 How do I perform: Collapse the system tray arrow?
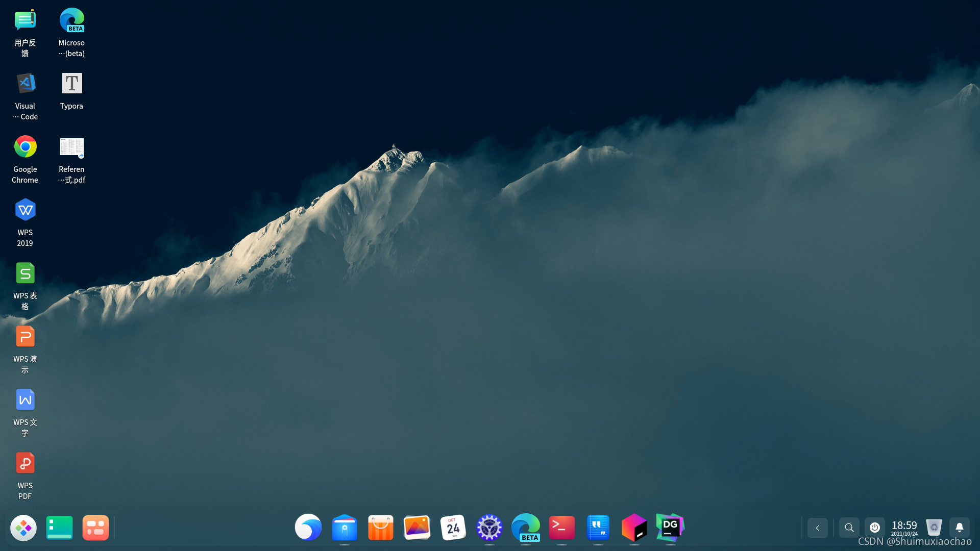pyautogui.click(x=818, y=528)
